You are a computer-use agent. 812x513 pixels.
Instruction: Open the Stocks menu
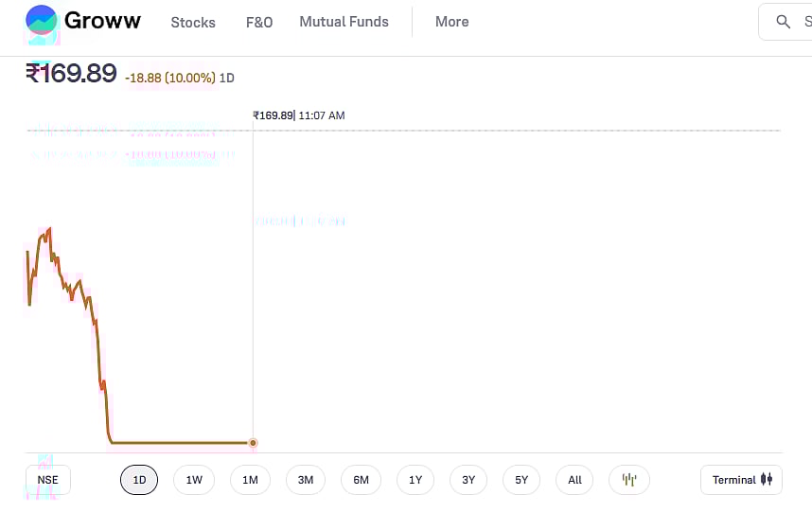(193, 22)
